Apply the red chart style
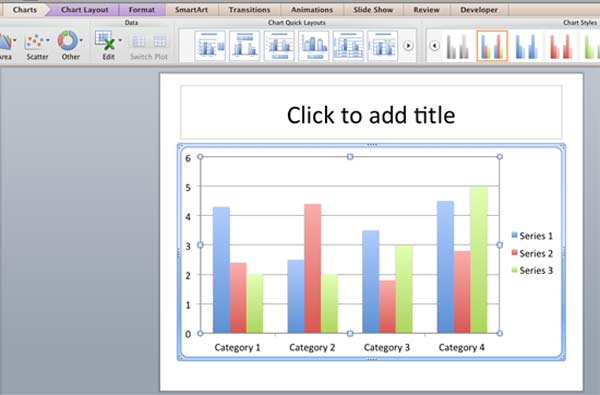Screen dimensions: 600x395 point(561,46)
